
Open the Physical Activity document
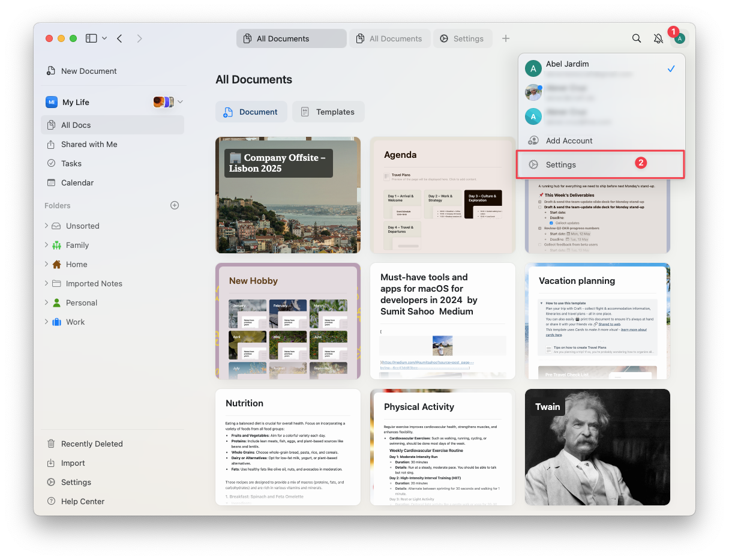(443, 447)
